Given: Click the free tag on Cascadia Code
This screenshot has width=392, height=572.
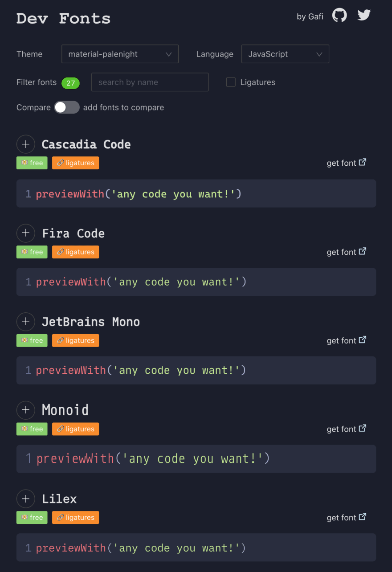Looking at the screenshot, I should pyautogui.click(x=32, y=163).
